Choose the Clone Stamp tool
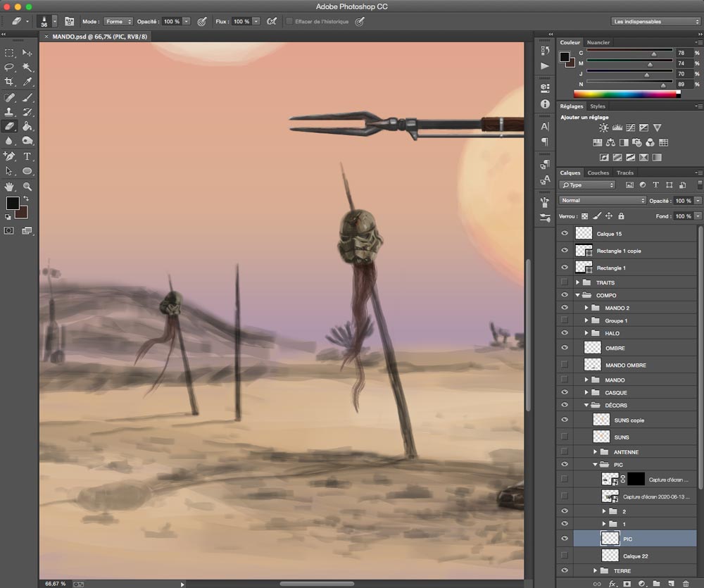 tap(10, 112)
